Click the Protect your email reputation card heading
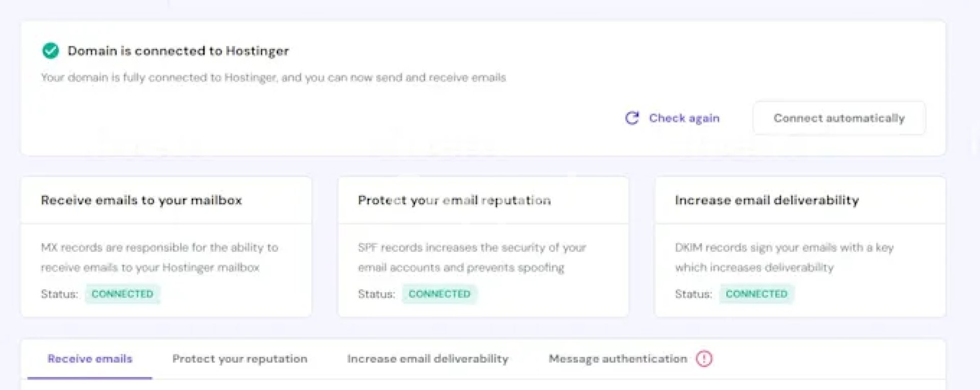Image resolution: width=980 pixels, height=390 pixels. (454, 200)
